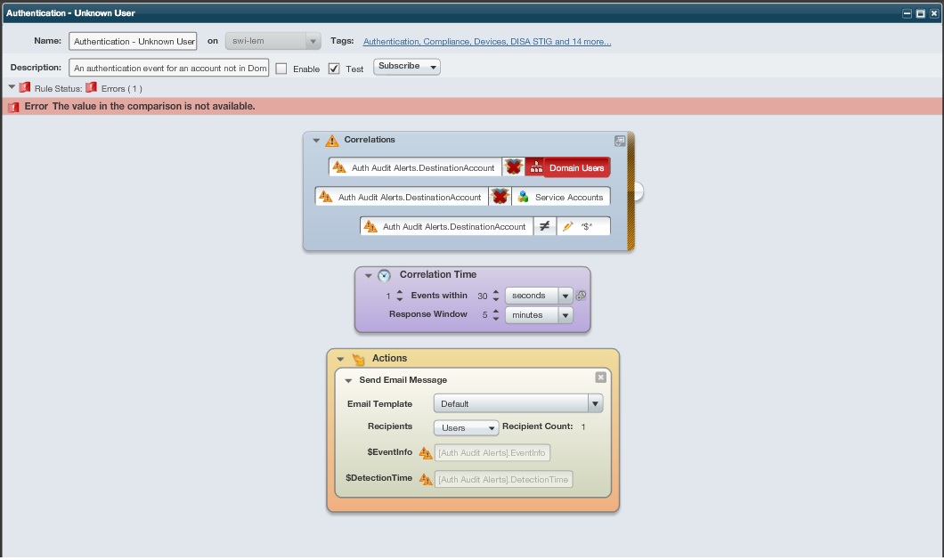Screen dimensions: 944x560
Task: Click the Name input field
Action: [133, 41]
